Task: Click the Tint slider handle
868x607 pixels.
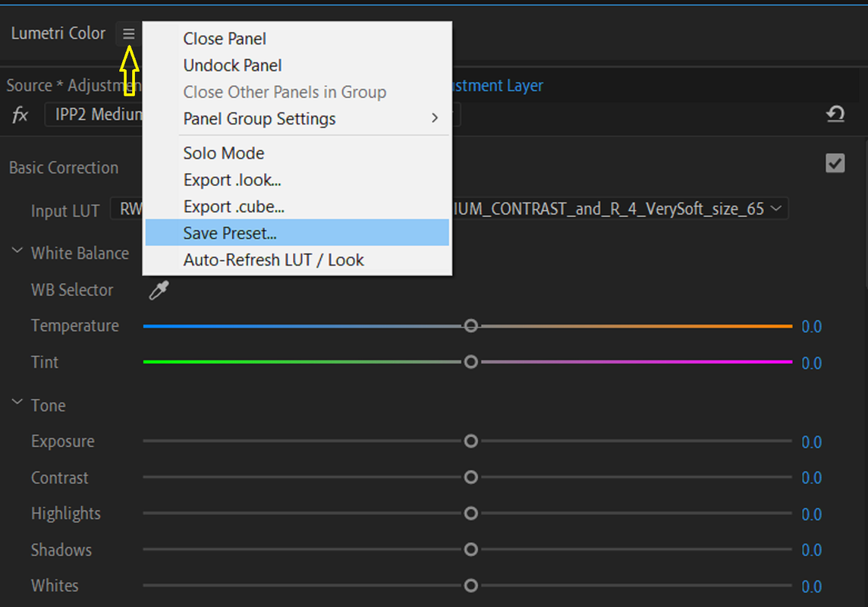Action: point(471,362)
